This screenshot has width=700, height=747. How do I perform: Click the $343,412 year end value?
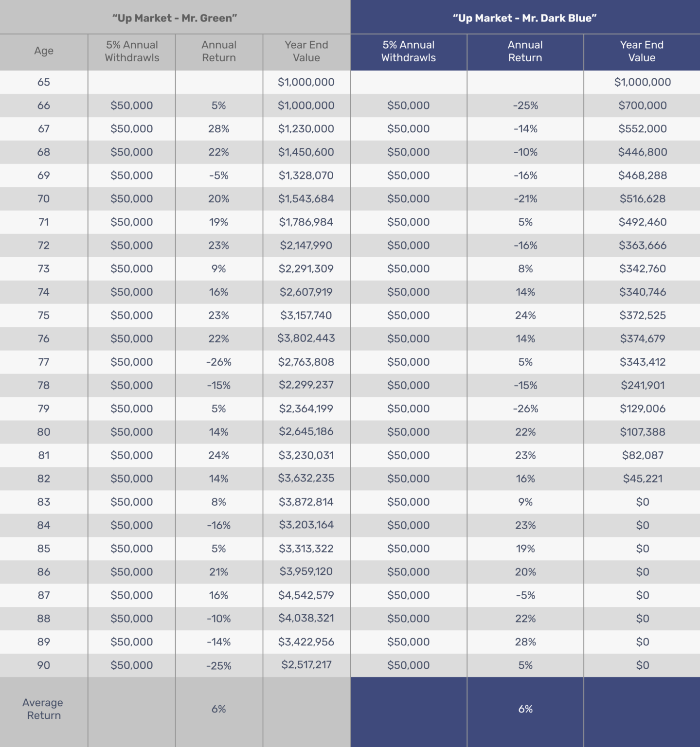pos(642,362)
